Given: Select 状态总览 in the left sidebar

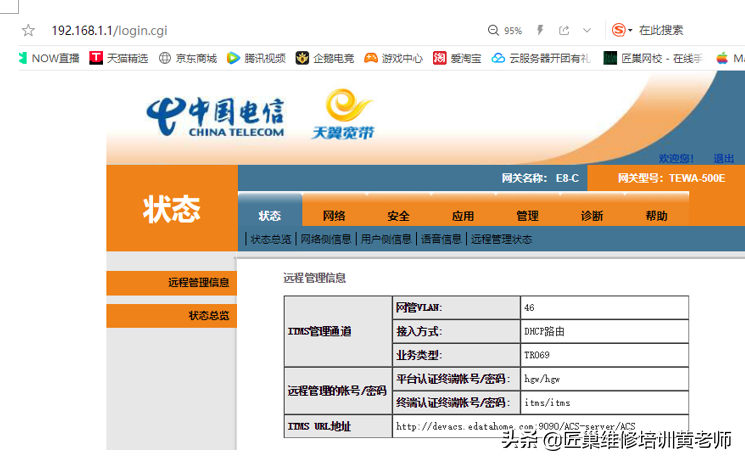Looking at the screenshot, I should tap(208, 316).
